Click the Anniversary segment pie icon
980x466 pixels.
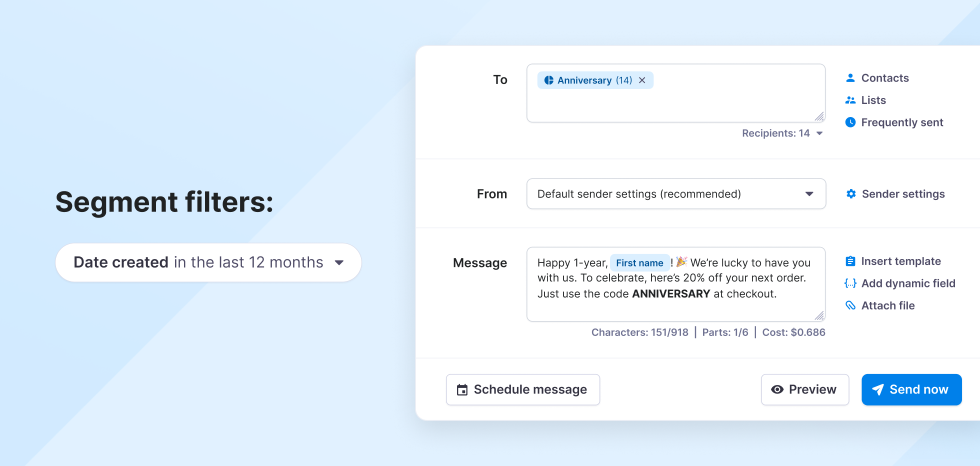(x=548, y=80)
